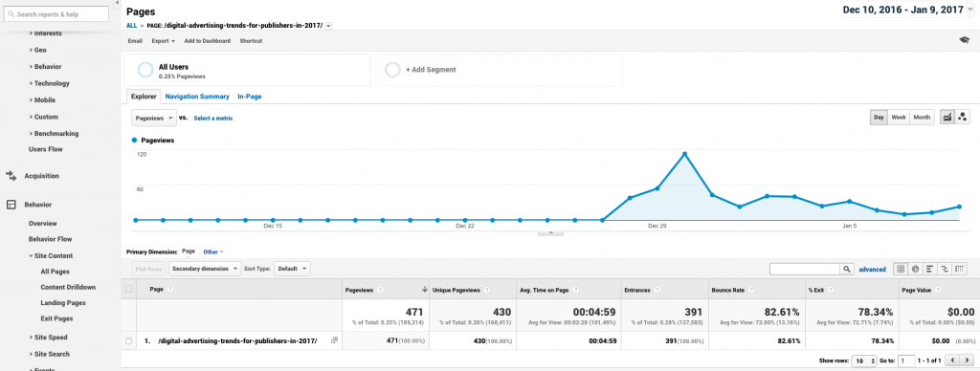Click the Pageviews sort arrow
980x371 pixels.
425,289
